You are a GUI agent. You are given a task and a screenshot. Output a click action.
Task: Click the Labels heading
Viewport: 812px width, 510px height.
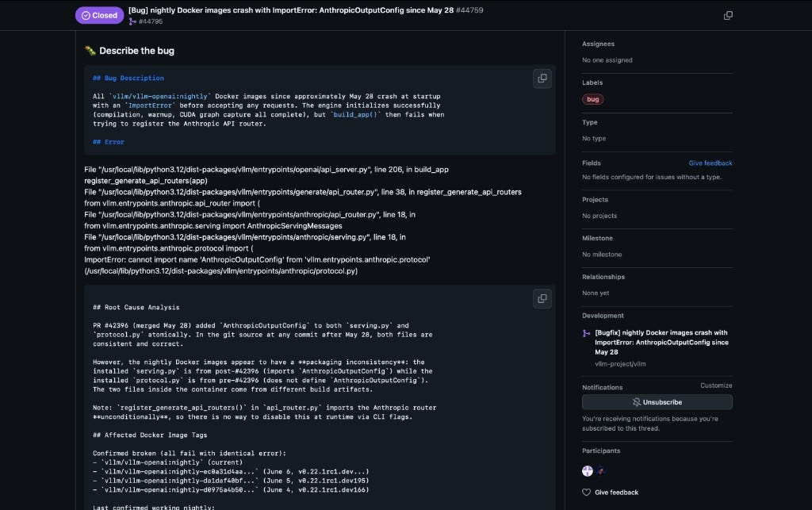(592, 82)
